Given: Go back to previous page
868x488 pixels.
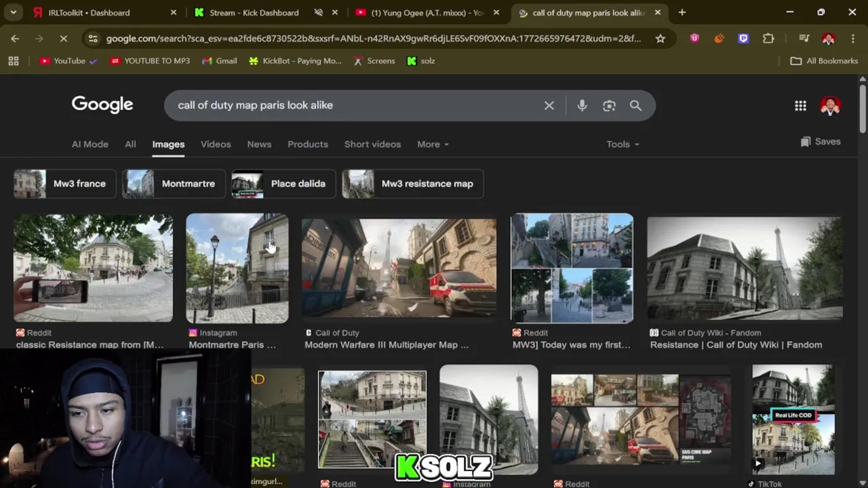Looking at the screenshot, I should (15, 39).
